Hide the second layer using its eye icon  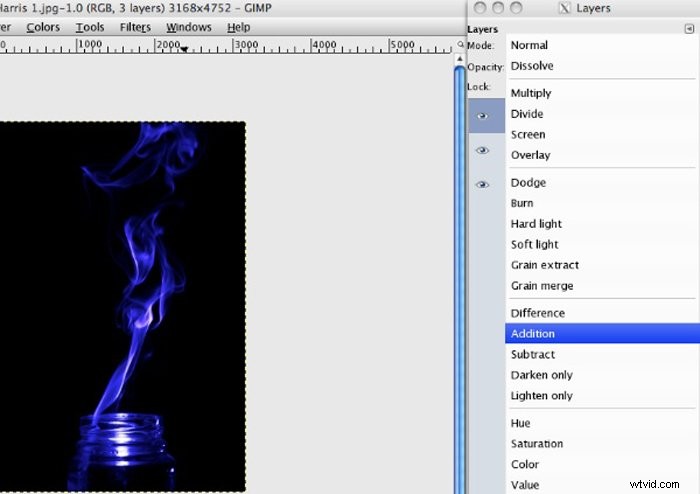point(482,150)
